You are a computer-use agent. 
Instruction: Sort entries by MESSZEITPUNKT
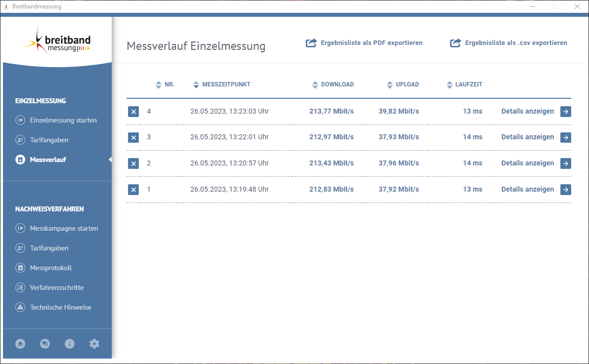pyautogui.click(x=196, y=84)
